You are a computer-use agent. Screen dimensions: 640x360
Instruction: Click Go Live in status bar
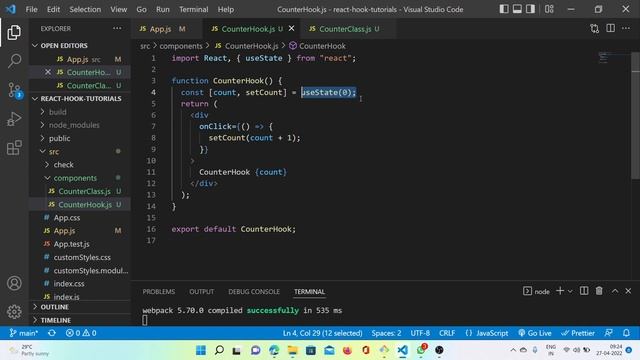[535, 333]
